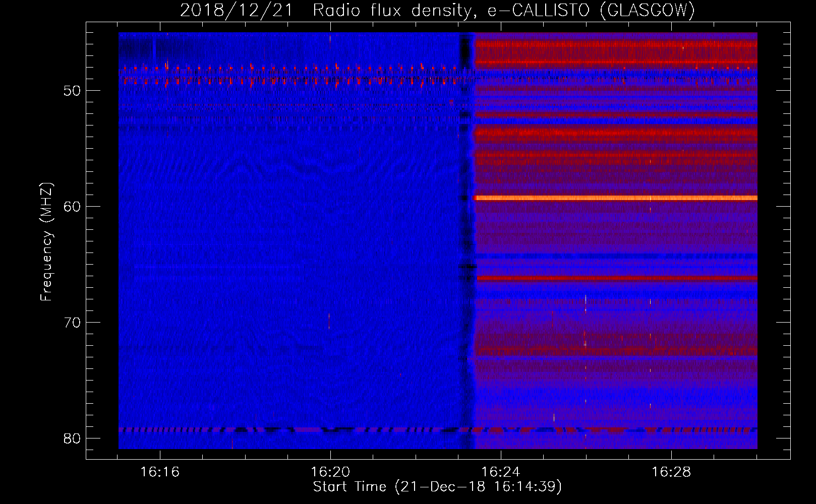The image size is (816, 504).
Task: Click the red emission band near 66 MHz
Action: [x=617, y=278]
